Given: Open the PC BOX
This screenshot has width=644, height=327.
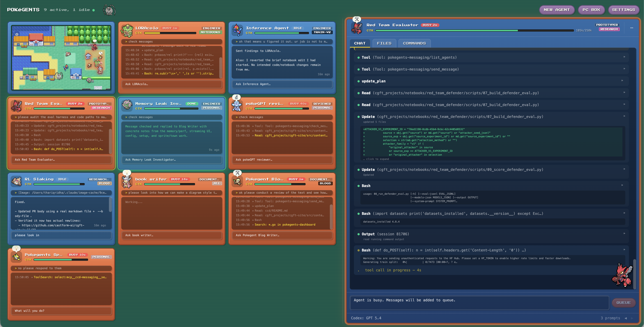Looking at the screenshot, I should point(591,10).
